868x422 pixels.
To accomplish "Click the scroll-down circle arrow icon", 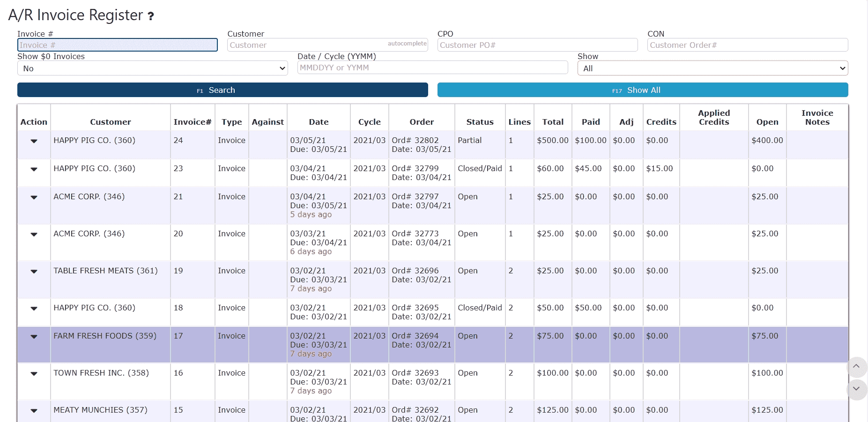I will [856, 389].
